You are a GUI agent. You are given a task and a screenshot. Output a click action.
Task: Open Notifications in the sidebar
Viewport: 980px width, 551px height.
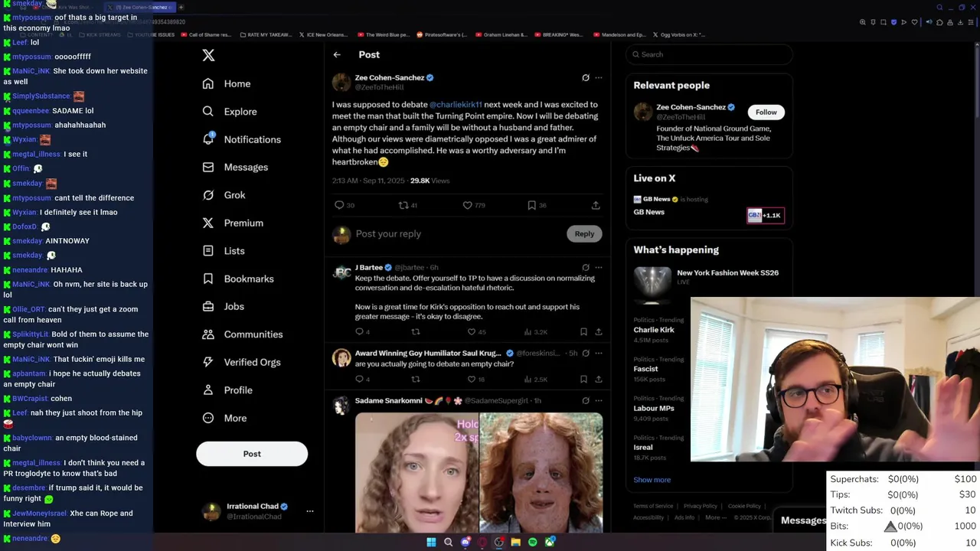tap(241, 139)
